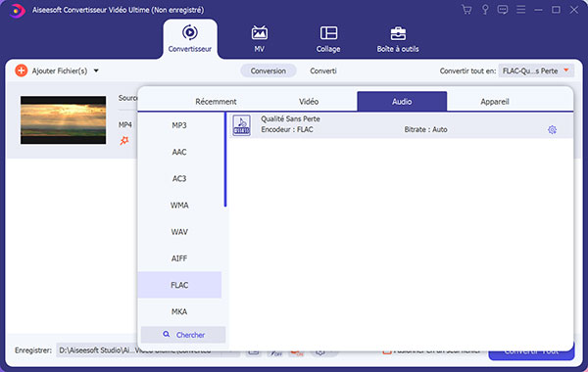Screen dimensions: 588x372
Task: Switch to the Converti view
Action: 323,70
